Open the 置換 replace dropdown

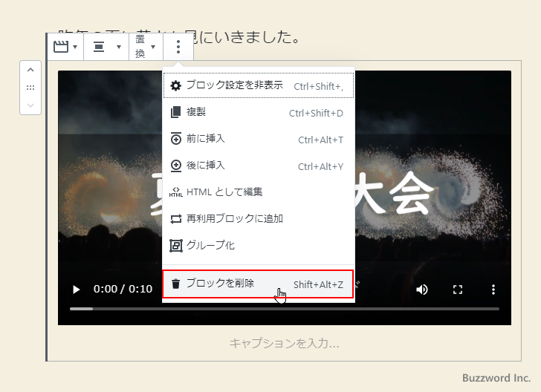pyautogui.click(x=145, y=47)
